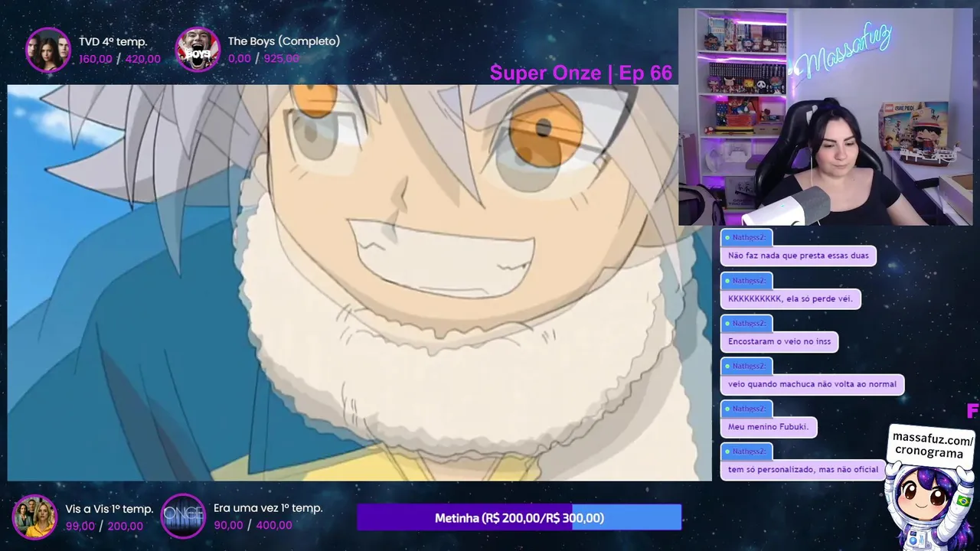Click The Boys circular poster icon
This screenshot has width=980, height=551.
coord(198,50)
